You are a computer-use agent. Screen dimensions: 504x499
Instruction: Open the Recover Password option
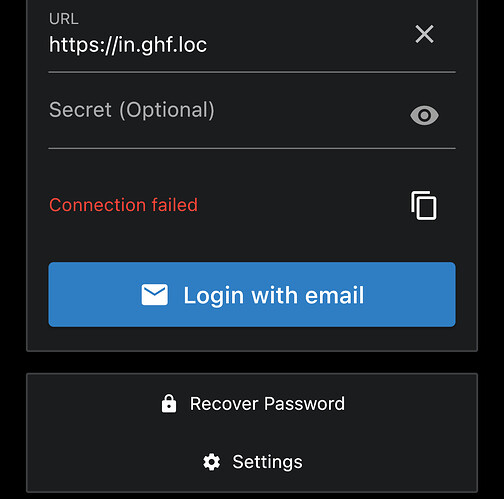[252, 404]
